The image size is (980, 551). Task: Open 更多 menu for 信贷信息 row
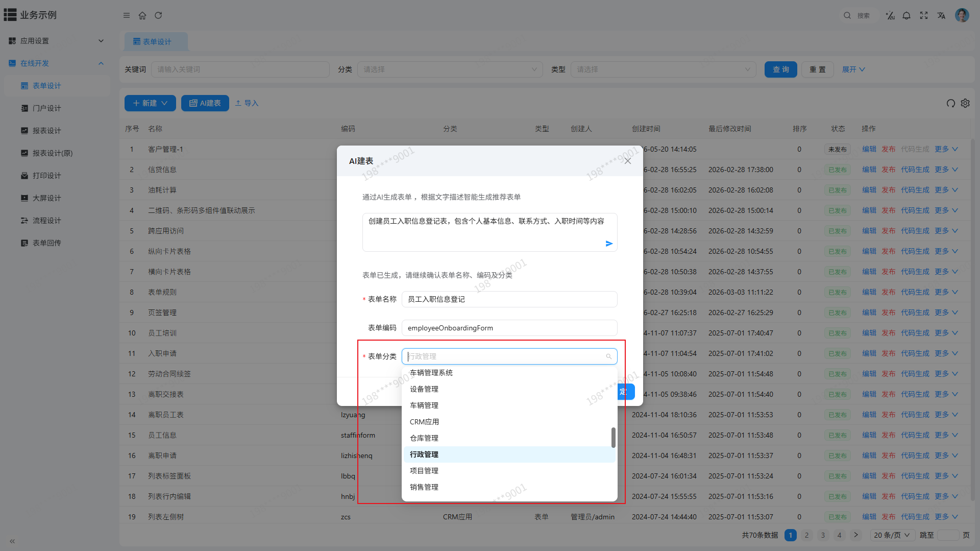[946, 170]
